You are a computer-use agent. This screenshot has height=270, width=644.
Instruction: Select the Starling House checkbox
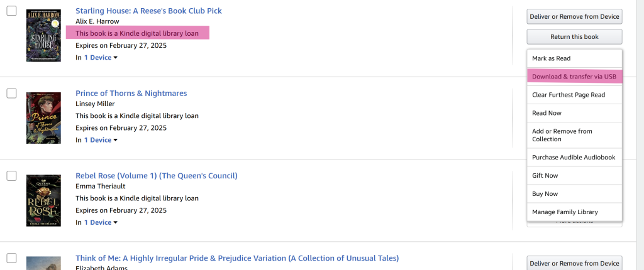point(11,11)
